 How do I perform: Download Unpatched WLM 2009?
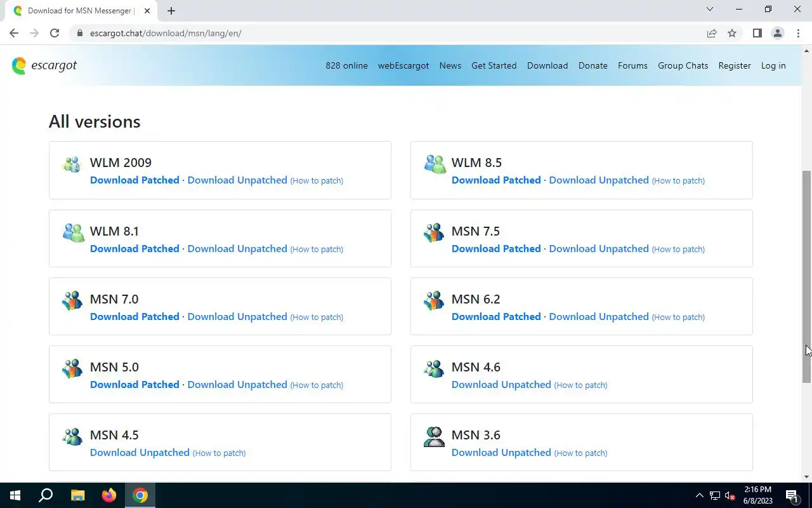(237, 180)
